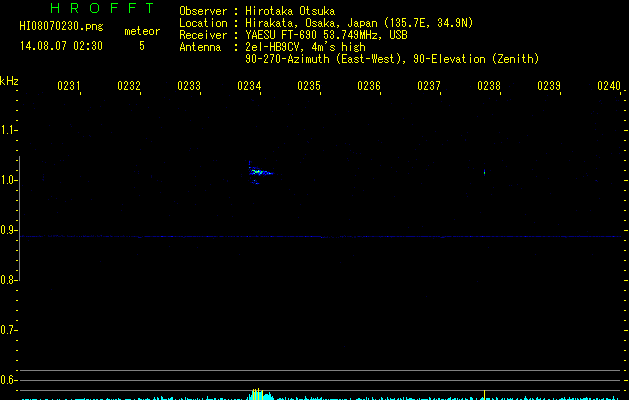Click the 0235 time marker
The width and height of the screenshot is (629, 400).
[x=309, y=86]
